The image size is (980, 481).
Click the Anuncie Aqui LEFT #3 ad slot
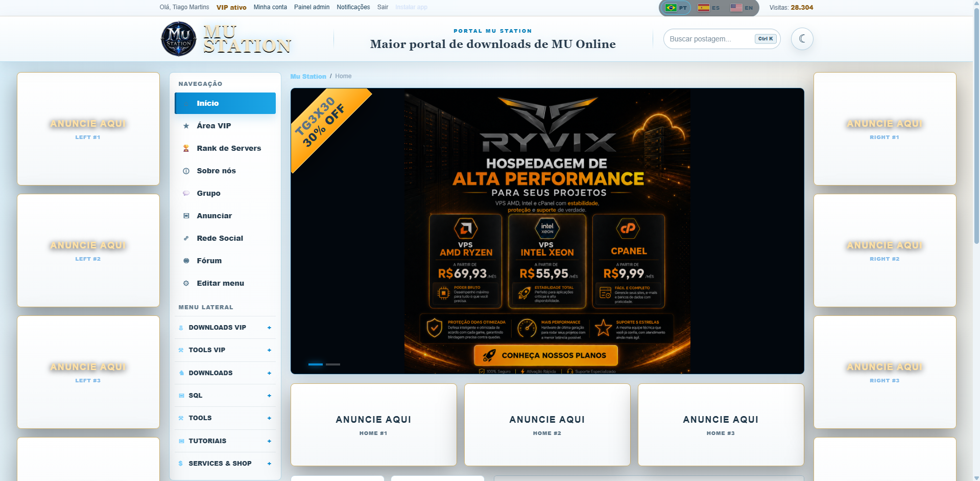pyautogui.click(x=88, y=372)
